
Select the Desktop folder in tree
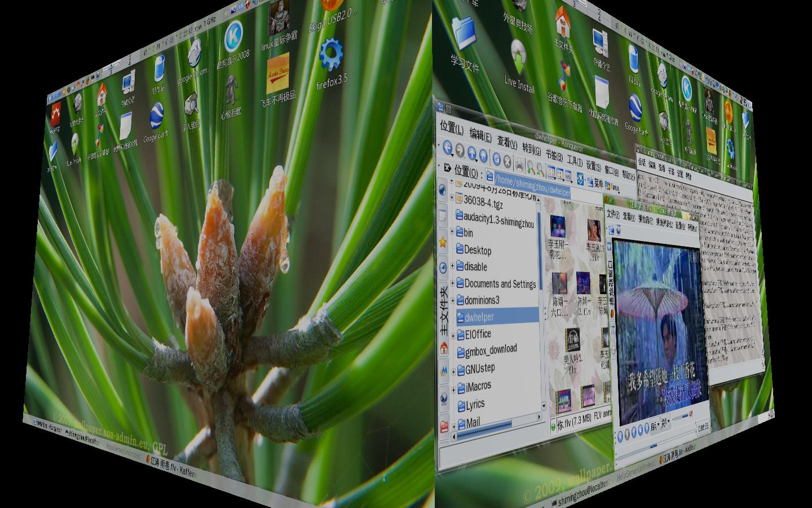click(x=474, y=249)
